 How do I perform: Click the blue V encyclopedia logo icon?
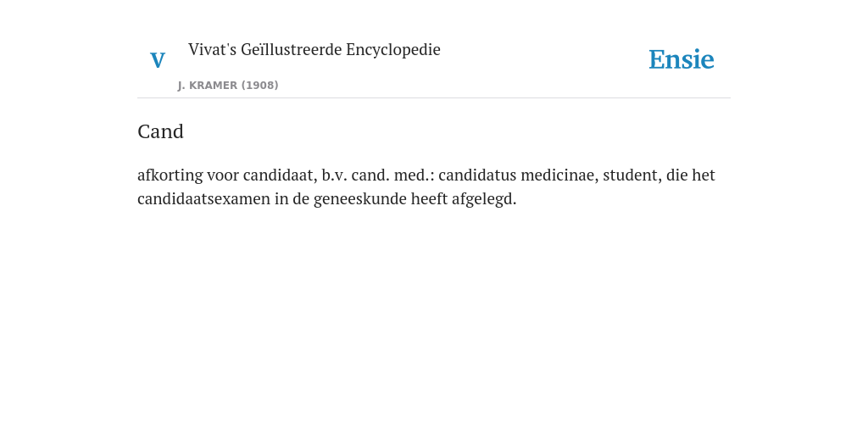coord(158,60)
